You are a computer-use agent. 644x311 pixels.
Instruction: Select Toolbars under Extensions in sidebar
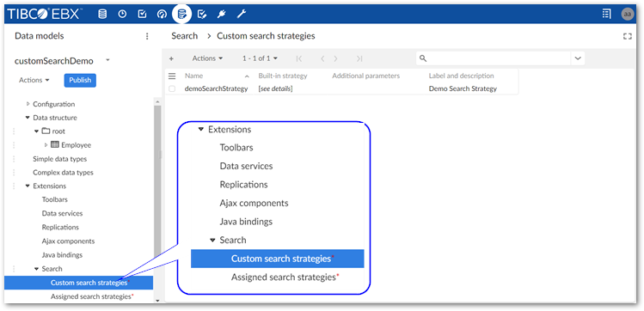pyautogui.click(x=55, y=200)
